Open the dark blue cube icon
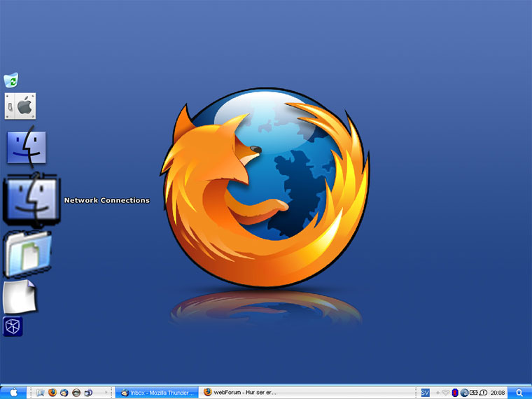 click(x=13, y=326)
